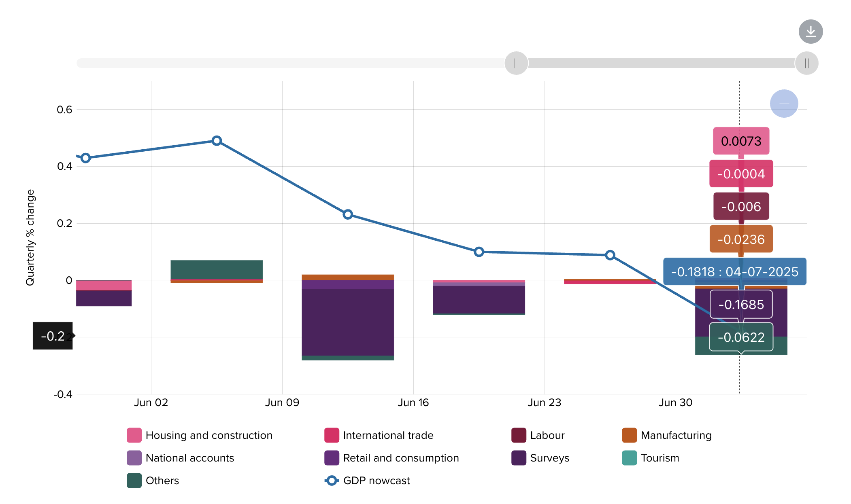Click the round zoom-out minus button
Viewport: 851px width, 504px height.
784,104
